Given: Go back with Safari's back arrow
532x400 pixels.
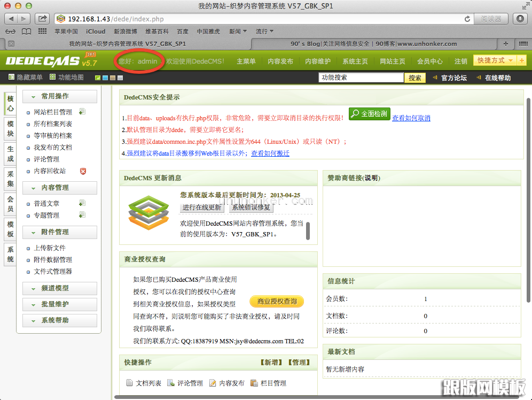Looking at the screenshot, I should point(11,19).
